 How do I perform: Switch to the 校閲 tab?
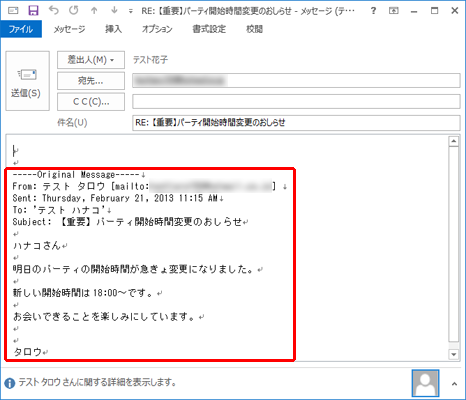254,29
